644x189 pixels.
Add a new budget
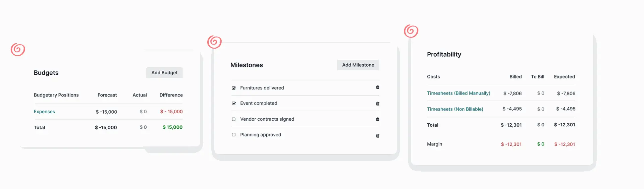pos(164,73)
